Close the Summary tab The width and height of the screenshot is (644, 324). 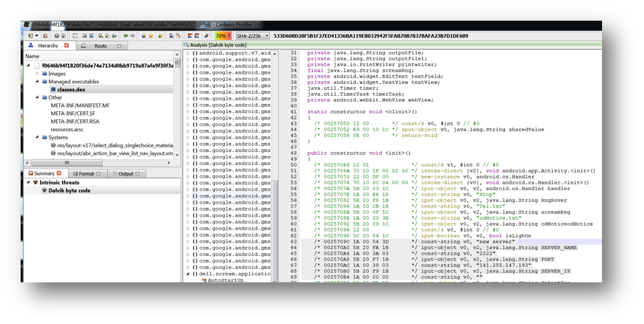59,173
